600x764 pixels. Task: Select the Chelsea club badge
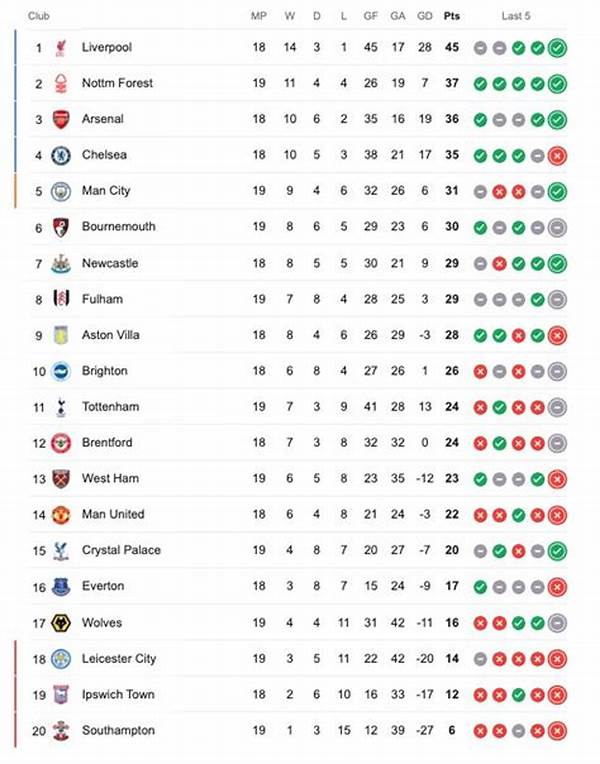click(x=61, y=155)
